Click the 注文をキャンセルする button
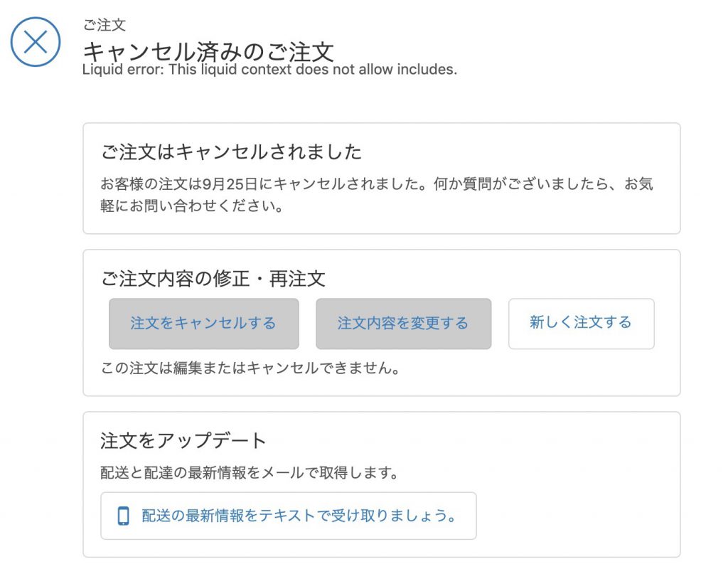The width and height of the screenshot is (728, 564). [x=204, y=324]
